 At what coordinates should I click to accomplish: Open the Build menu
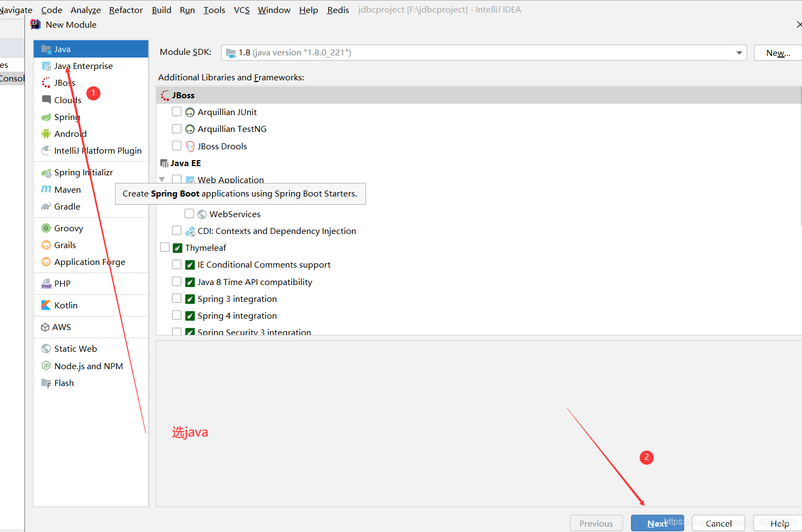161,10
